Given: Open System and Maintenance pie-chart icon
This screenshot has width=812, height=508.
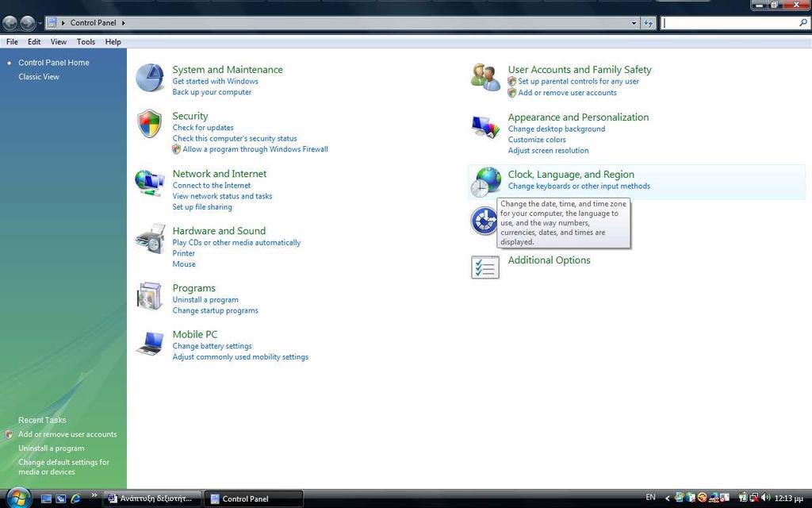Looking at the screenshot, I should click(150, 78).
